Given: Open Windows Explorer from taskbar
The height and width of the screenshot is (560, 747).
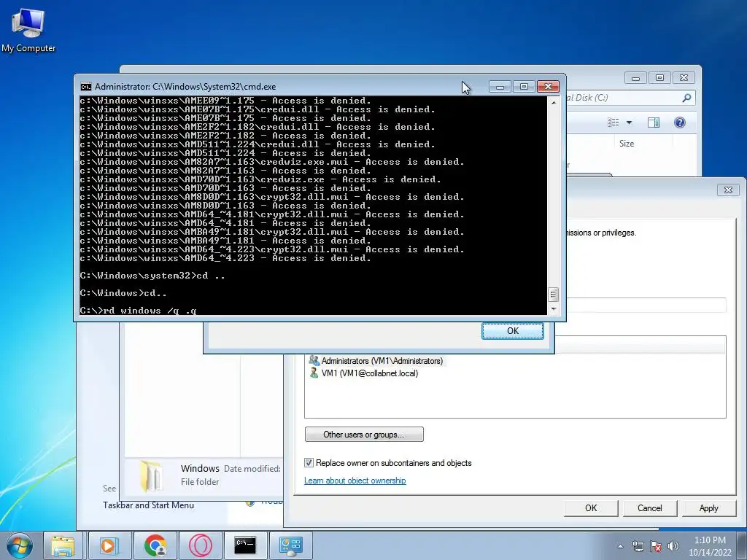Looking at the screenshot, I should [x=63, y=545].
